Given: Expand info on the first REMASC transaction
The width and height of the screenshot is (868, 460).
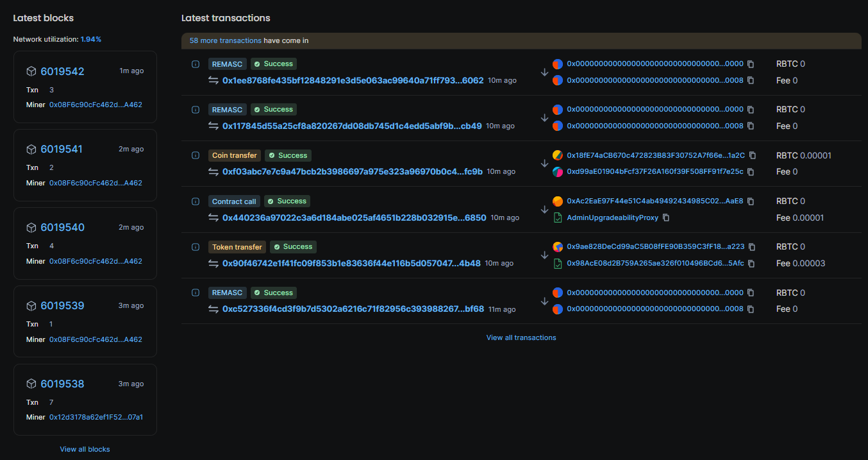Looking at the screenshot, I should point(196,64).
